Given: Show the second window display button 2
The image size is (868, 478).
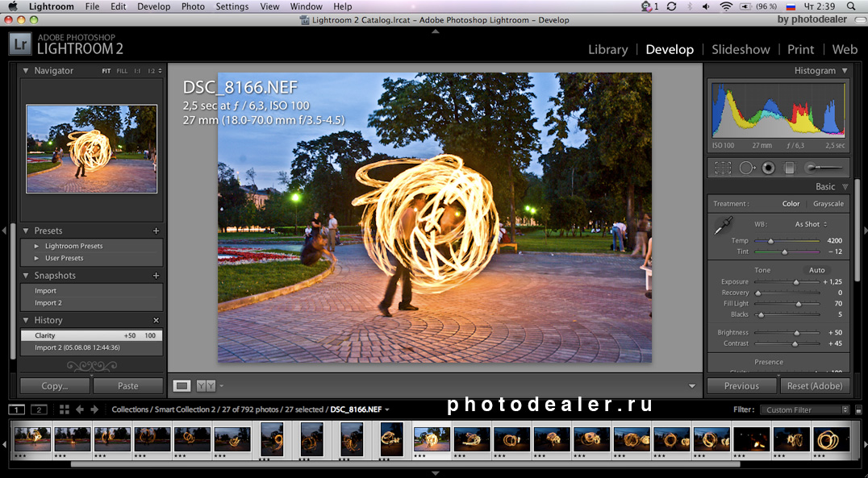Looking at the screenshot, I should point(39,409).
